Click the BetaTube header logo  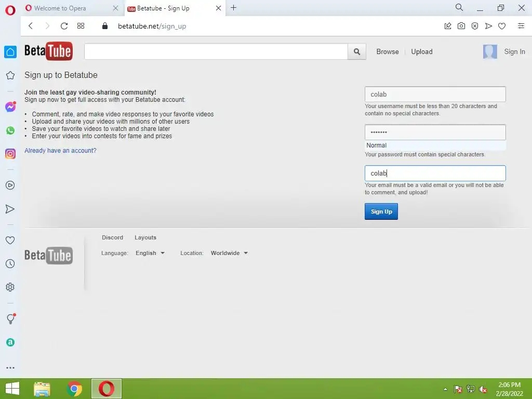click(x=48, y=51)
